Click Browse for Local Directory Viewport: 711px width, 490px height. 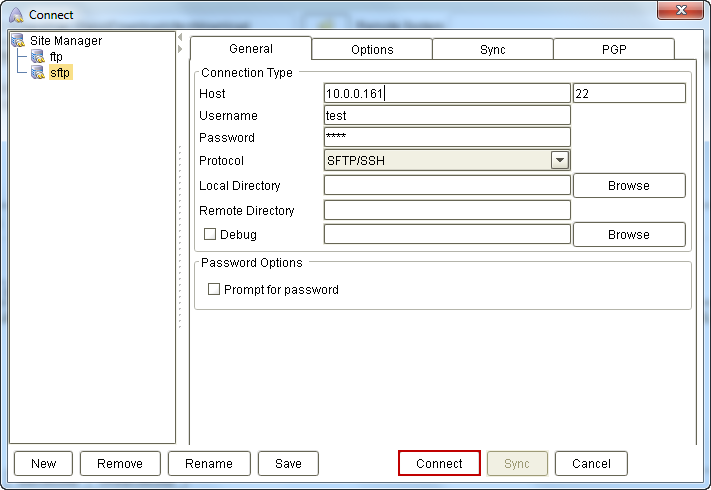(x=628, y=186)
